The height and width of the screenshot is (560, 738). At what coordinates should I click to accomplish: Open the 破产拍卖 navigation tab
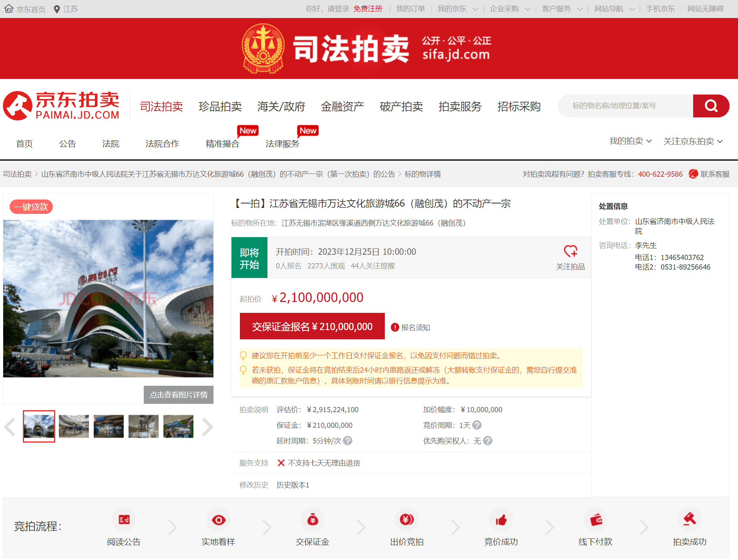[x=401, y=106]
